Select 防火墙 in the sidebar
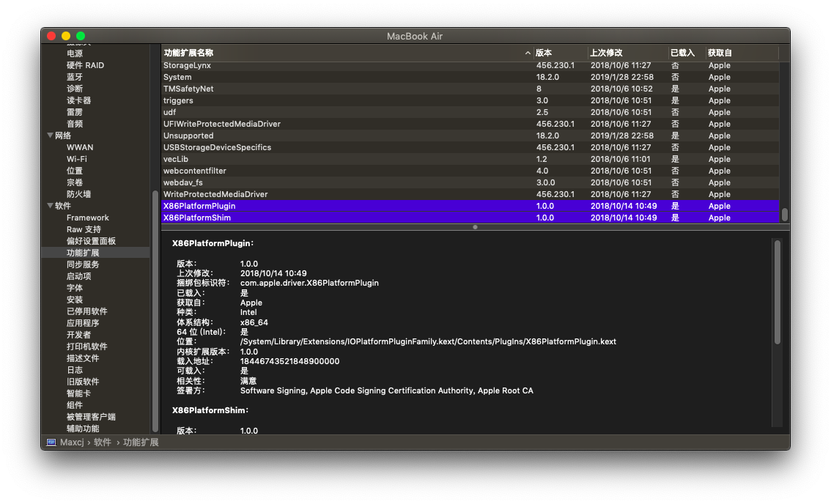This screenshot has width=831, height=504. 79,194
